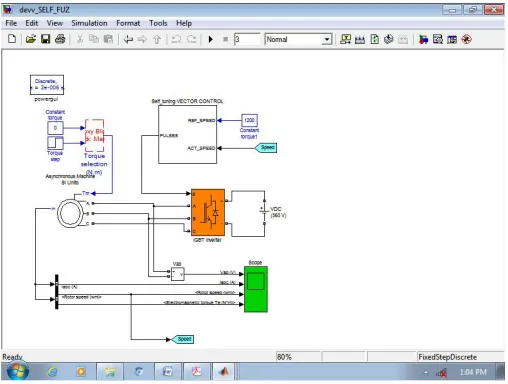Screen dimensions: 508x384
Task: Open the Format menu
Action: tap(128, 23)
